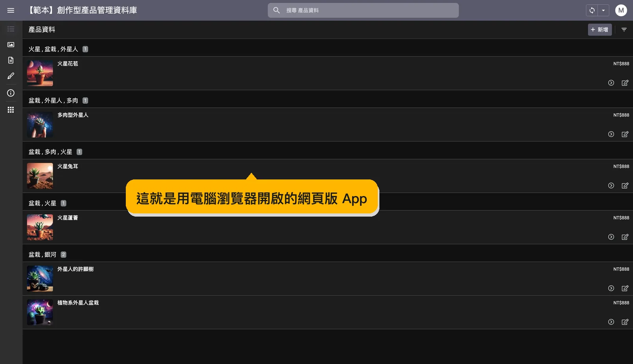The height and width of the screenshot is (364, 633).
Task: Click the search magnifier icon
Action: pyautogui.click(x=277, y=10)
